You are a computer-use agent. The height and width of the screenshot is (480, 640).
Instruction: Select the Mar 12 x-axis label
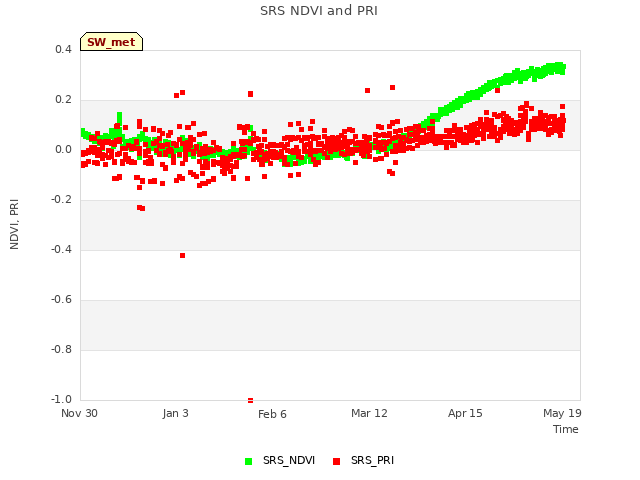click(x=369, y=413)
